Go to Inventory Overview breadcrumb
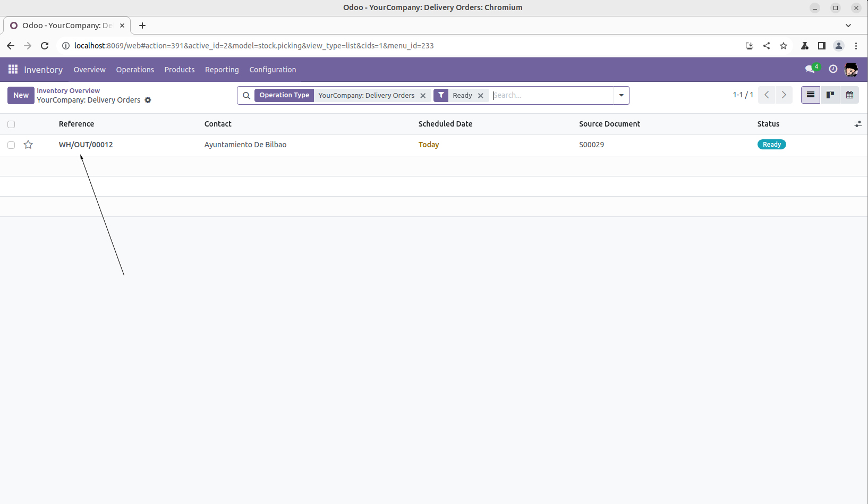868x504 pixels. tap(68, 91)
